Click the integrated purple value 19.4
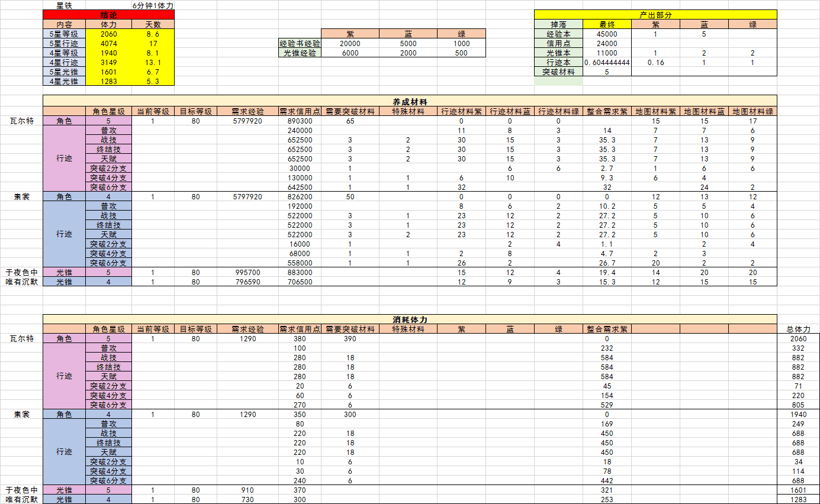 pos(607,272)
